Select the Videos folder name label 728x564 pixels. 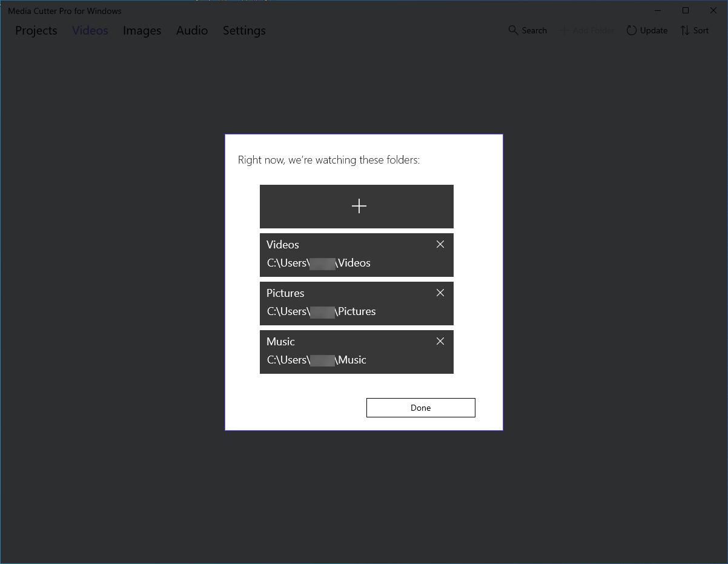[283, 245]
